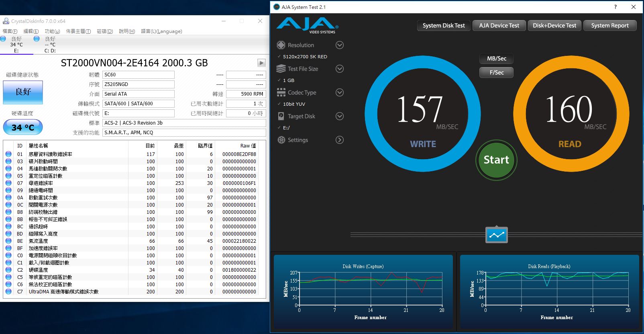Image resolution: width=644 pixels, height=334 pixels.
Task: Click the AJA Device Test button
Action: (499, 26)
